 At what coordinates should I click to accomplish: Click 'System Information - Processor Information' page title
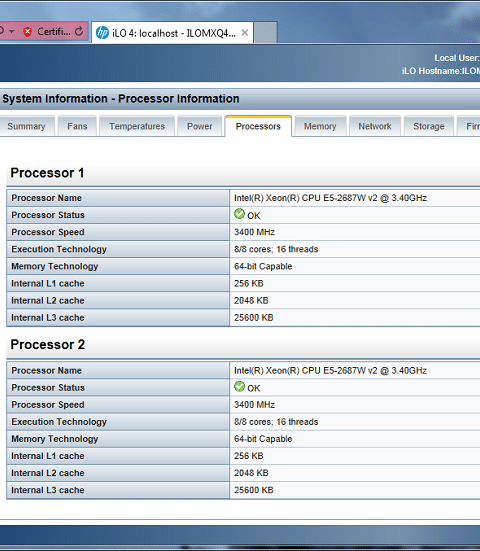point(121,99)
